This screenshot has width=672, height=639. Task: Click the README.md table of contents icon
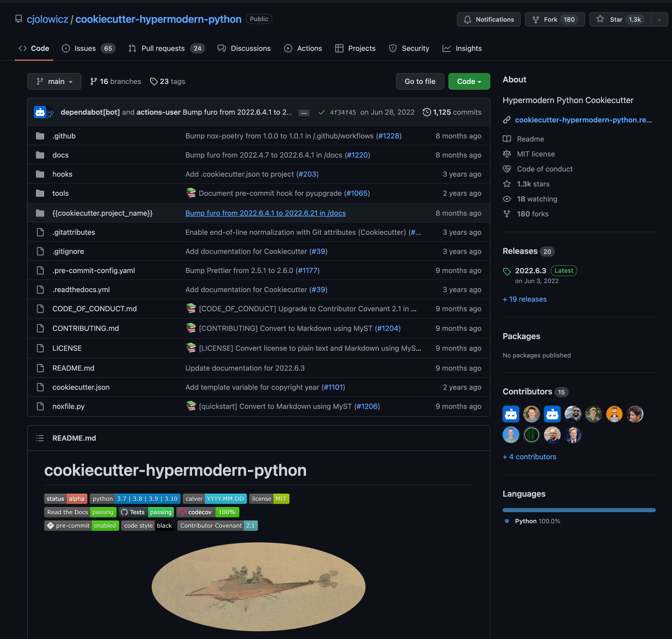[x=40, y=438]
